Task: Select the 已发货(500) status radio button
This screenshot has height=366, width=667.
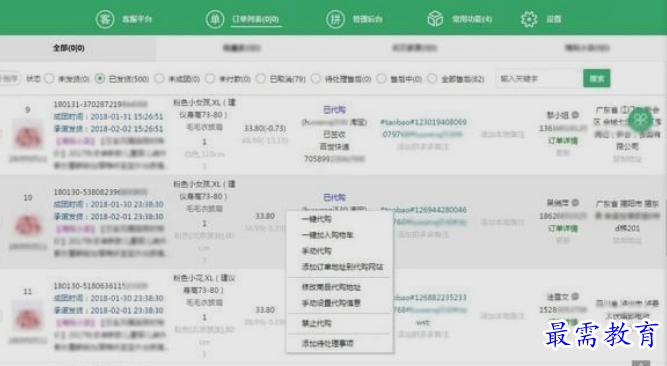Action: point(100,79)
